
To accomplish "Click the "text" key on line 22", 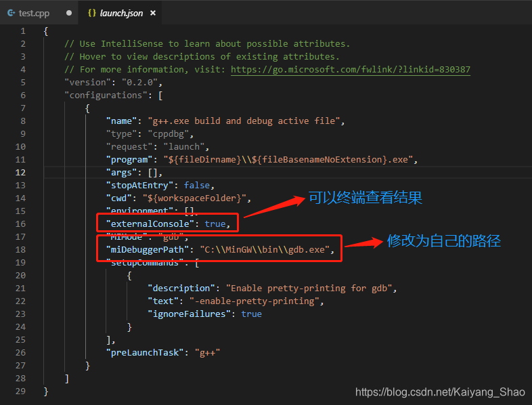I will coord(163,301).
